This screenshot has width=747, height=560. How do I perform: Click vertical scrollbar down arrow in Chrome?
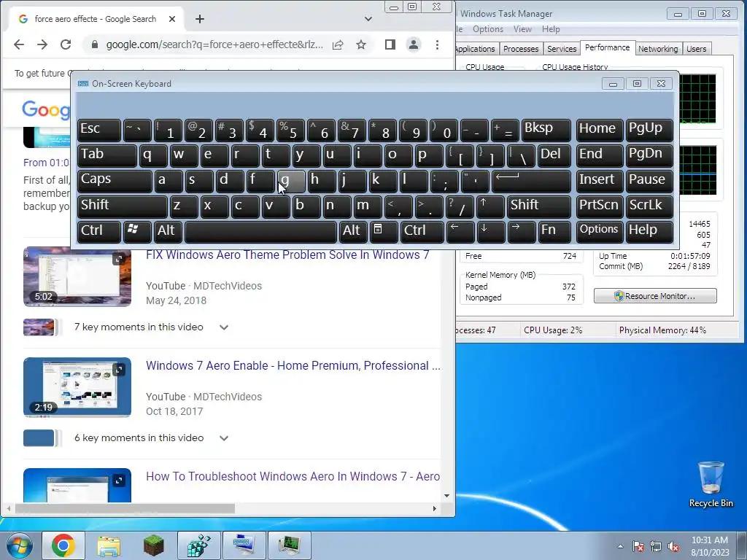click(x=446, y=496)
